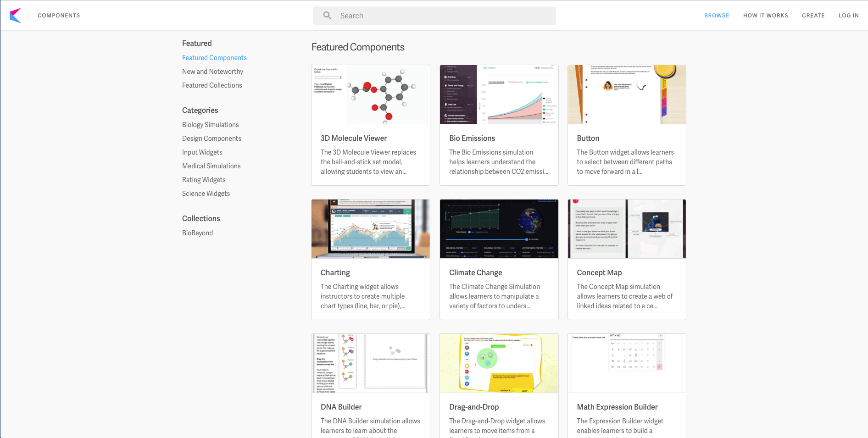Viewport: 868px width, 438px height.
Task: Select the Input Widgets category
Action: coord(202,152)
